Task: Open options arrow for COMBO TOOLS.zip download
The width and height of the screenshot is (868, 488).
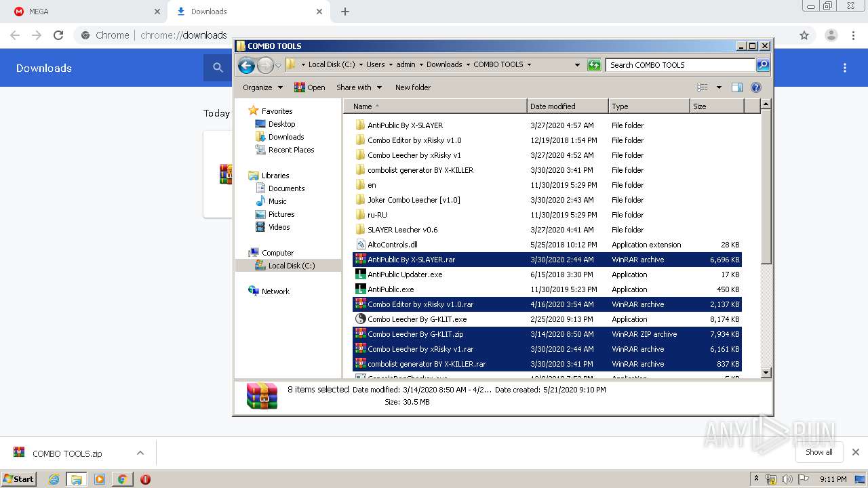Action: (x=140, y=453)
